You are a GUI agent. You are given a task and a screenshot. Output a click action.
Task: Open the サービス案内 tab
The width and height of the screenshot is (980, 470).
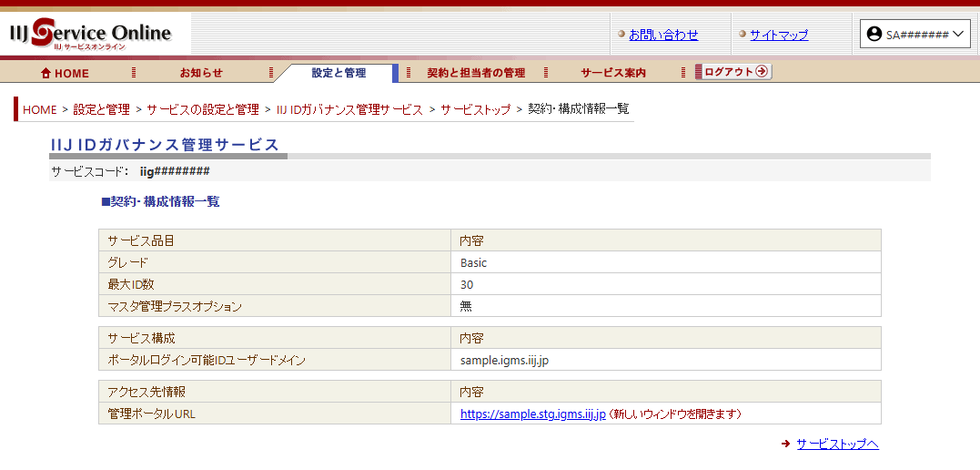[x=613, y=73]
